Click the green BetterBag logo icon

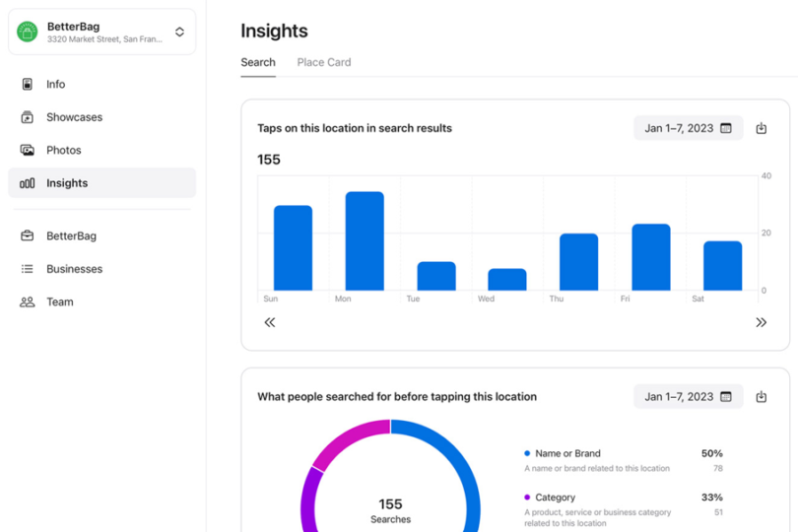[x=28, y=32]
